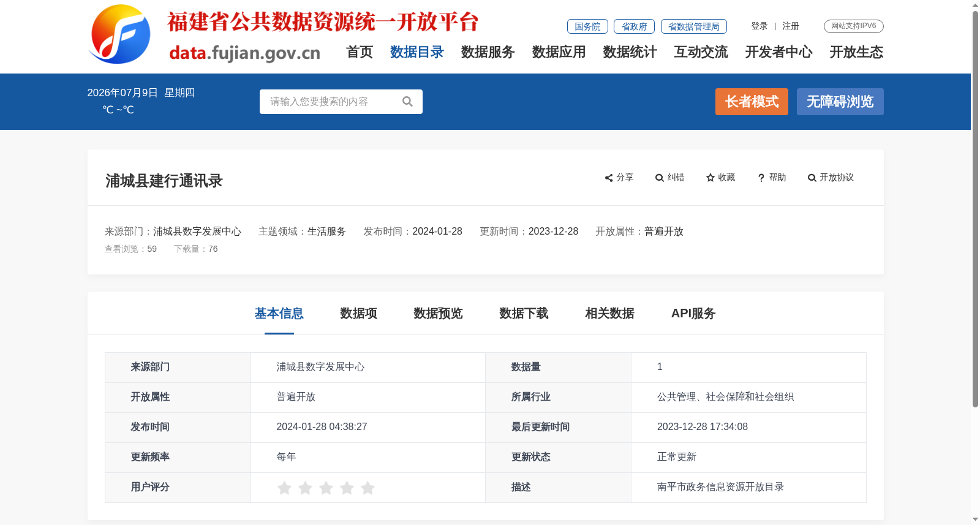Rate one star in 用户评分

[x=284, y=488]
